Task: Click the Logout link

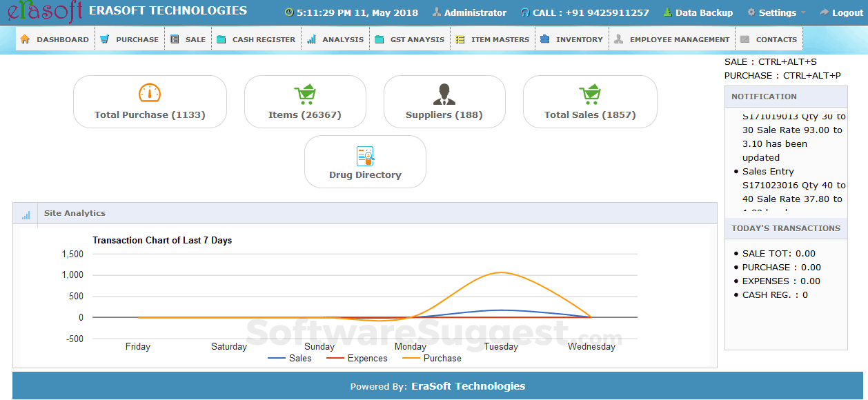Action: [847, 12]
